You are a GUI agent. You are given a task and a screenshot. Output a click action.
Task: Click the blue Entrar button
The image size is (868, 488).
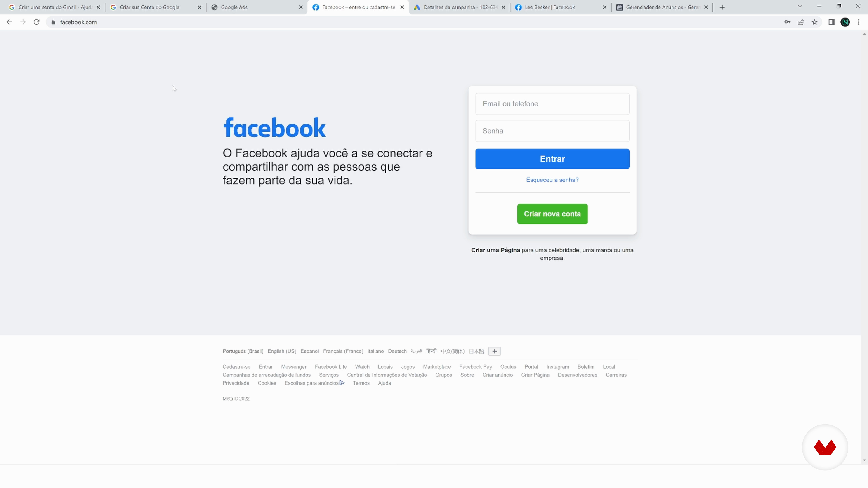(x=552, y=159)
